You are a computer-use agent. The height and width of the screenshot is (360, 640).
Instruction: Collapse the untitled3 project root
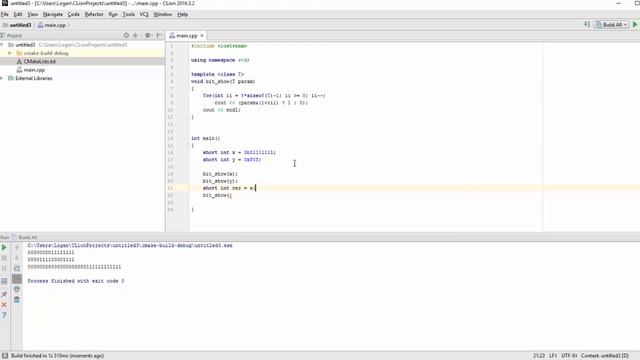[2, 44]
